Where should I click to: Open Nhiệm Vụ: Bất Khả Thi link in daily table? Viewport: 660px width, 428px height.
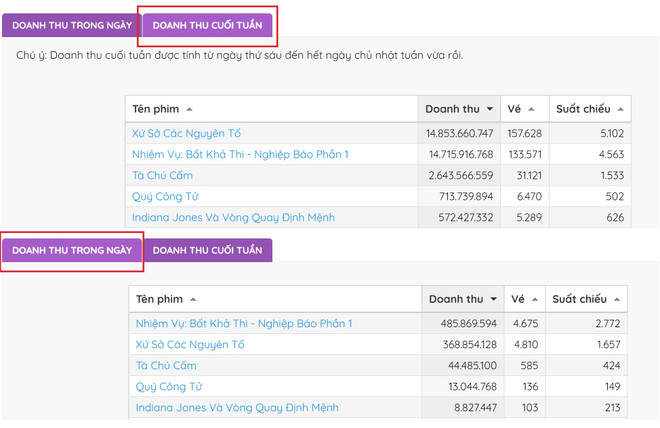(244, 323)
